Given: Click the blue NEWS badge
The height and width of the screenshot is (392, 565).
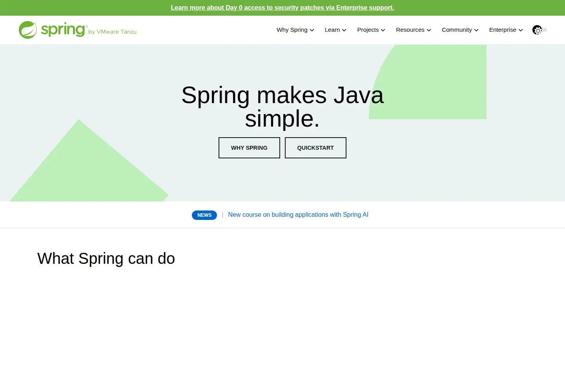Looking at the screenshot, I should pyautogui.click(x=204, y=215).
